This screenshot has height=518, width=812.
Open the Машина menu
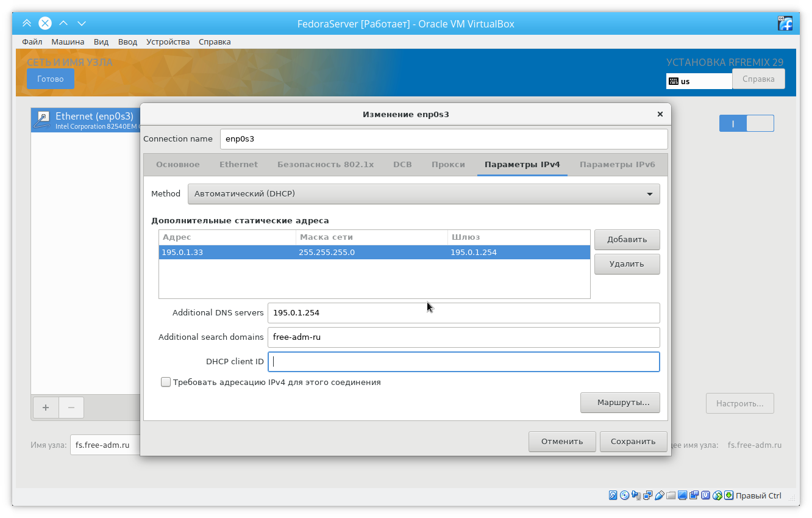click(68, 42)
